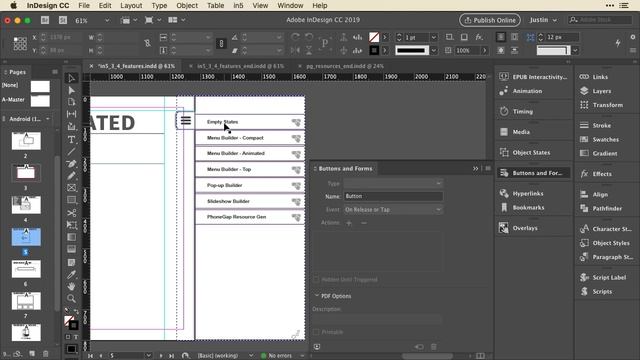Open the Window menu
Screen dimensions: 640x360
[x=290, y=6]
